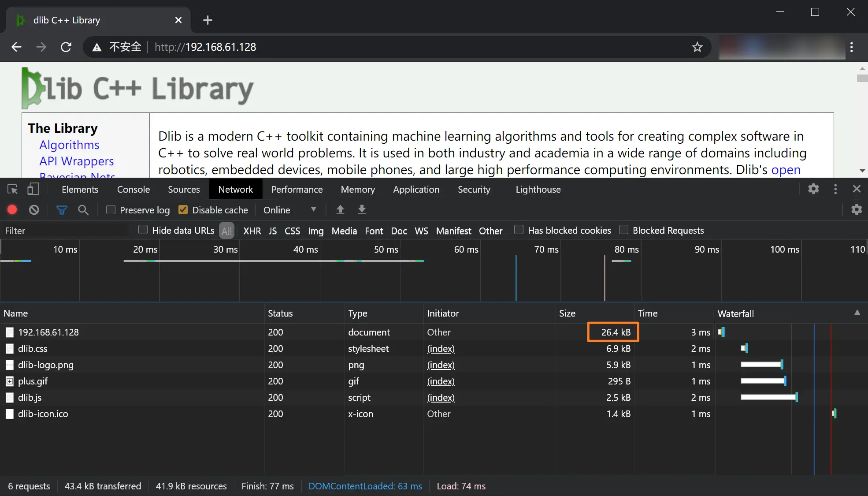Image resolution: width=868 pixels, height=496 pixels.
Task: Click Import HAR file upload arrow
Action: [340, 210]
